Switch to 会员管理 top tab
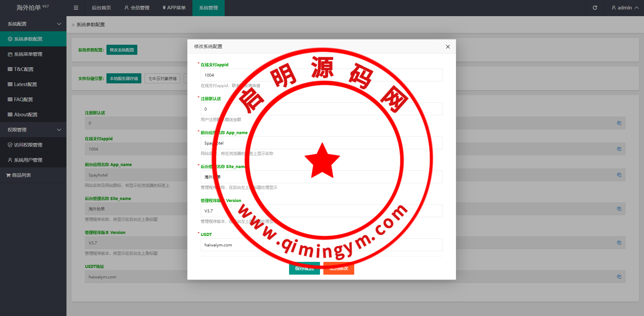This screenshot has width=644, height=316. tap(137, 8)
